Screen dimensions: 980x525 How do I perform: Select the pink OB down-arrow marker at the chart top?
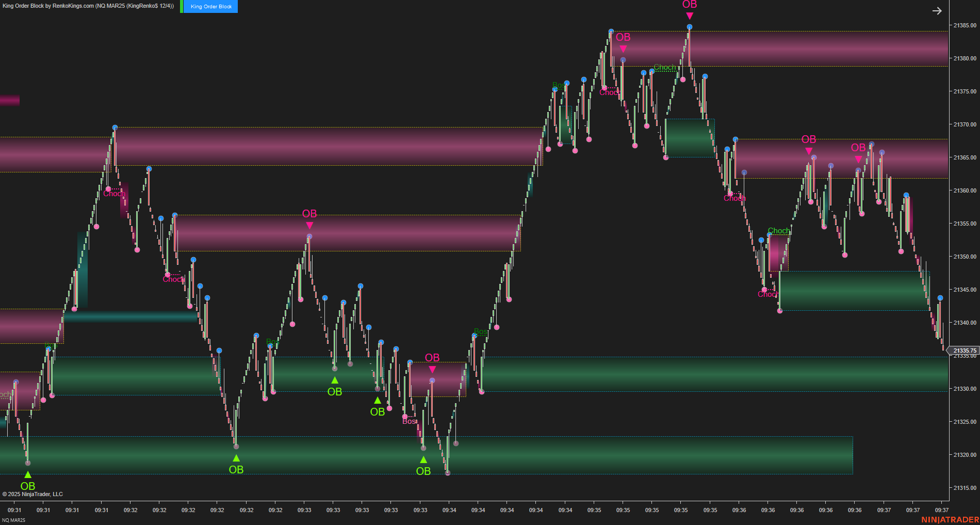689,15
